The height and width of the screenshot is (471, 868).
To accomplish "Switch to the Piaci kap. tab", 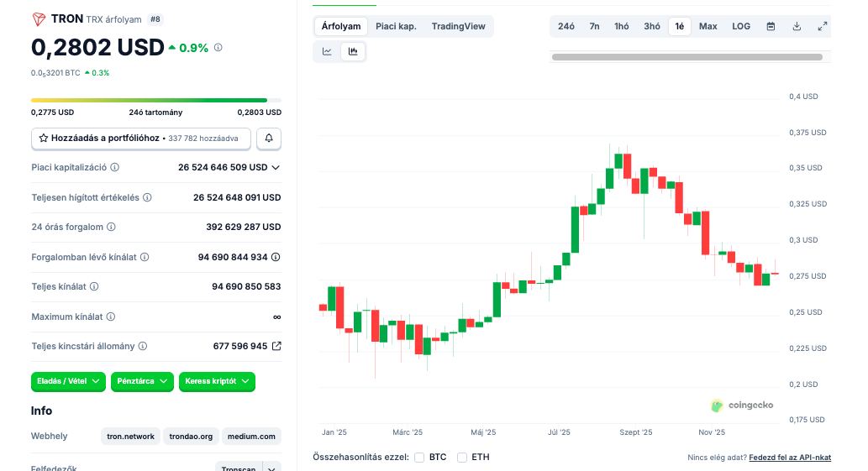I will (396, 26).
